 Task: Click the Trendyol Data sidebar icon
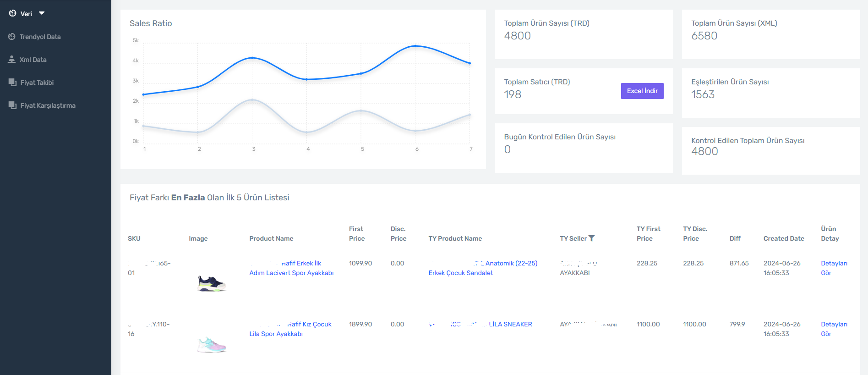click(x=12, y=37)
